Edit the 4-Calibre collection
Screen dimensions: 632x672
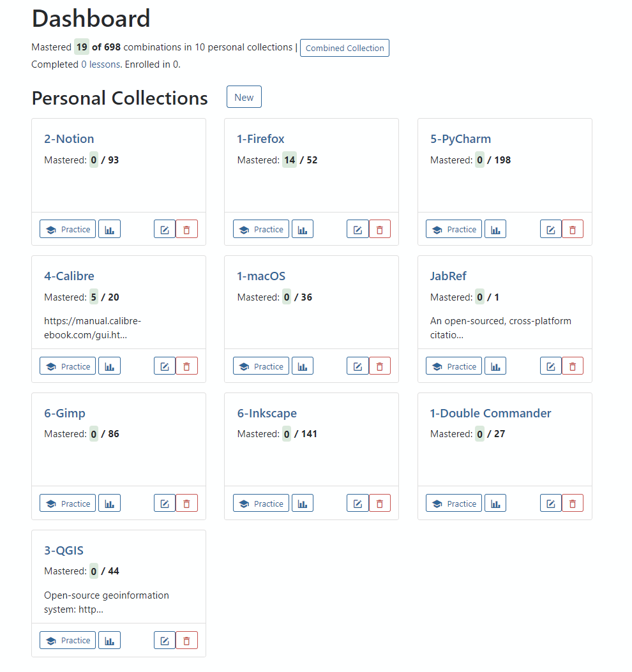(165, 366)
